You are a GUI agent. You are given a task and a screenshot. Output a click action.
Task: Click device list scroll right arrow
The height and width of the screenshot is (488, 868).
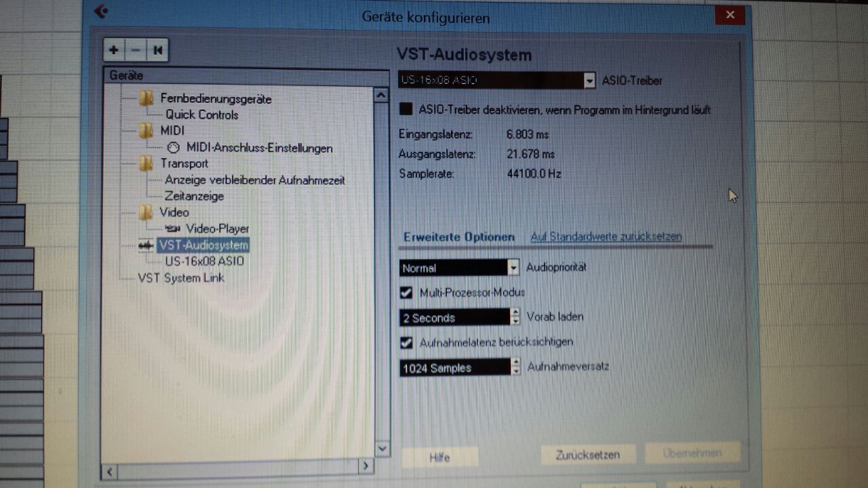366,466
